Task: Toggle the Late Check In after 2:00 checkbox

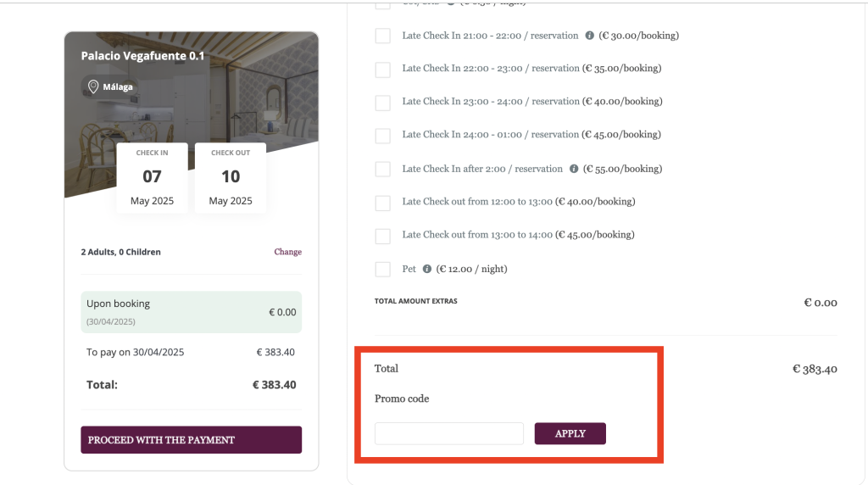Action: click(x=383, y=169)
